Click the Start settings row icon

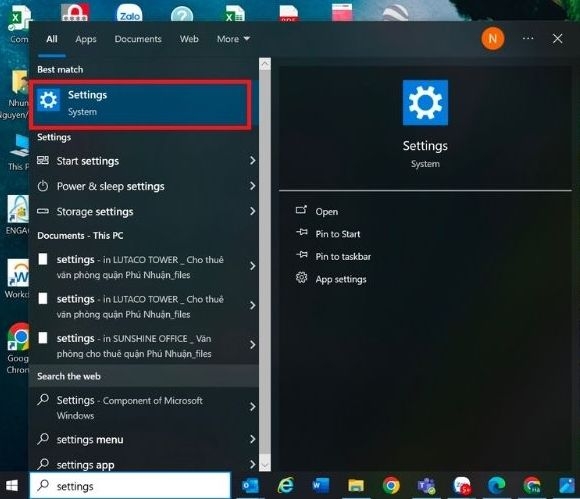pyautogui.click(x=43, y=160)
